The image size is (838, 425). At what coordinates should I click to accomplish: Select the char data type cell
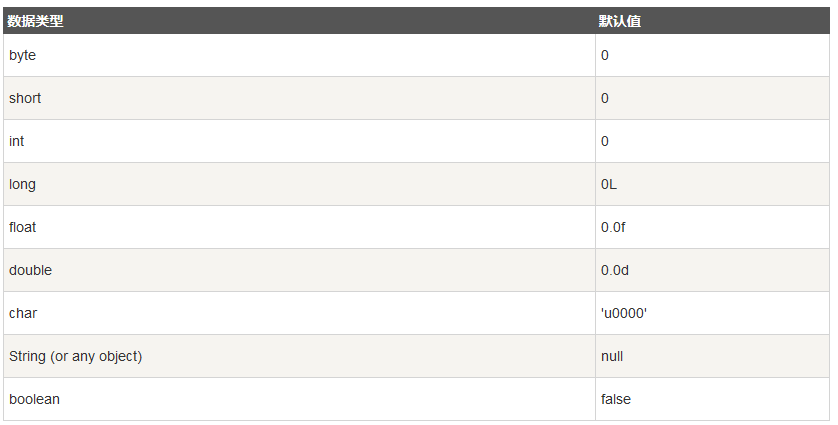[23, 314]
